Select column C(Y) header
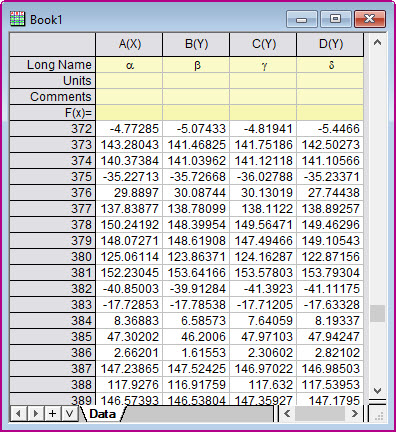Image resolution: width=396 pixels, height=432 pixels. [x=263, y=44]
